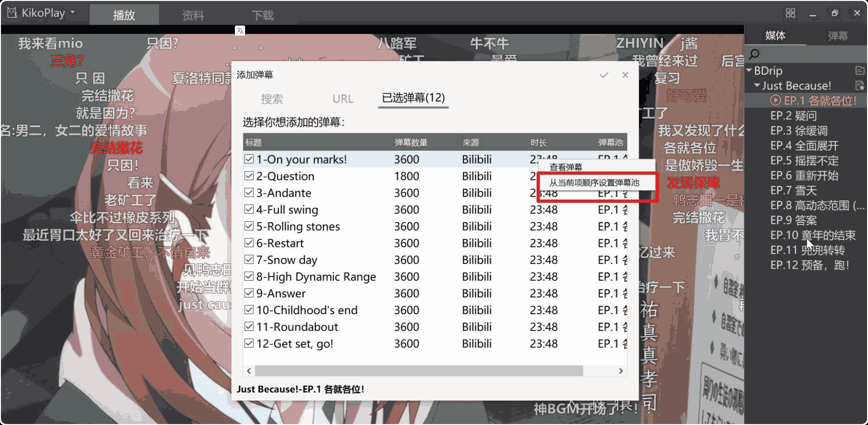Collapse the BDrip tree node
Viewport: 868px width, 425px height.
(x=749, y=71)
